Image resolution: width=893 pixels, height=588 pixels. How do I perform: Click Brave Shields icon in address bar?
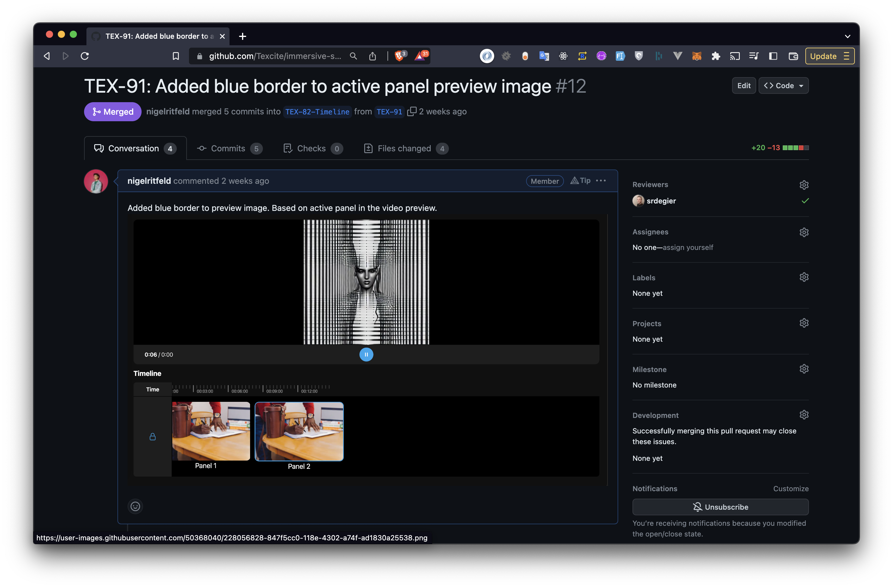400,56
